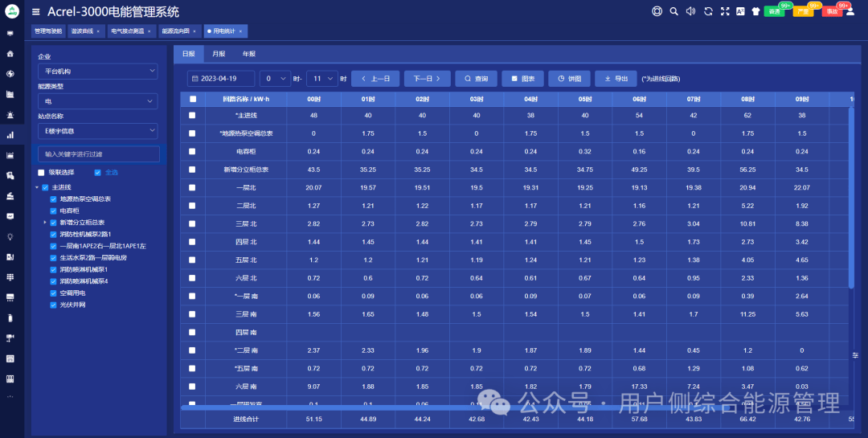The height and width of the screenshot is (438, 868).
Task: Uncheck 光伏井网 in the tree
Action: click(53, 305)
